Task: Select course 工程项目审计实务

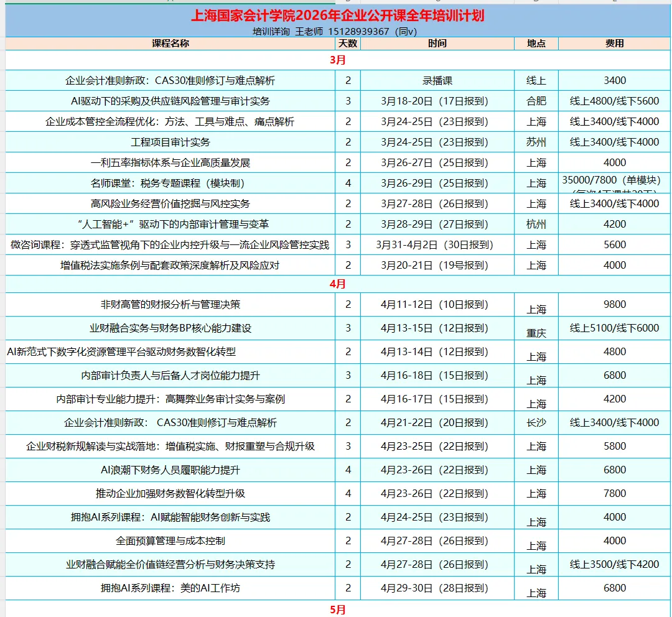Action: click(x=170, y=142)
